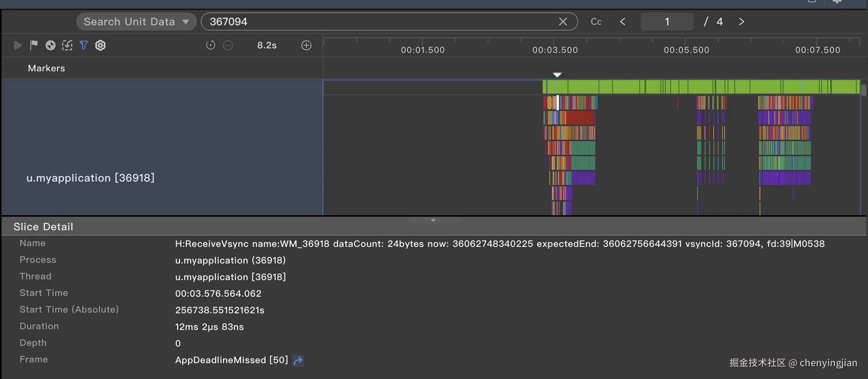868x379 pixels.
Task: Go to previous search result
Action: [623, 22]
